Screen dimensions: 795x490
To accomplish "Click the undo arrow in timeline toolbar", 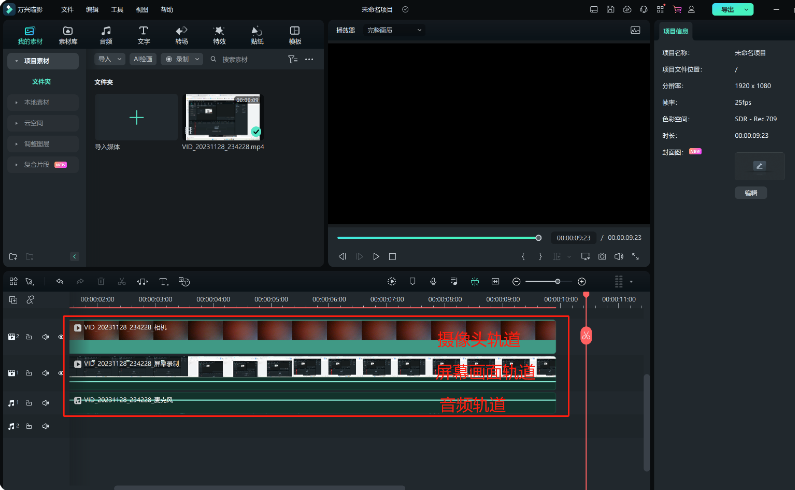I will 60,282.
